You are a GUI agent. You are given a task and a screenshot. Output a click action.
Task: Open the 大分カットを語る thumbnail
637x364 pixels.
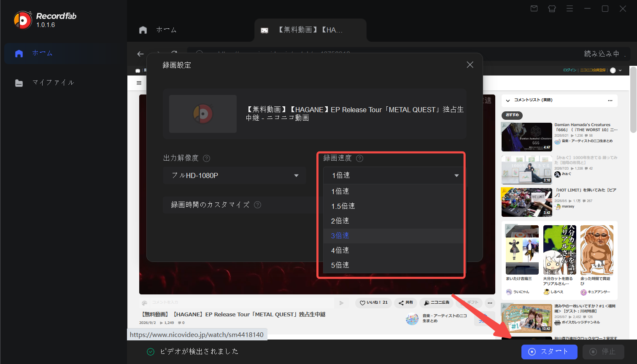click(560, 250)
